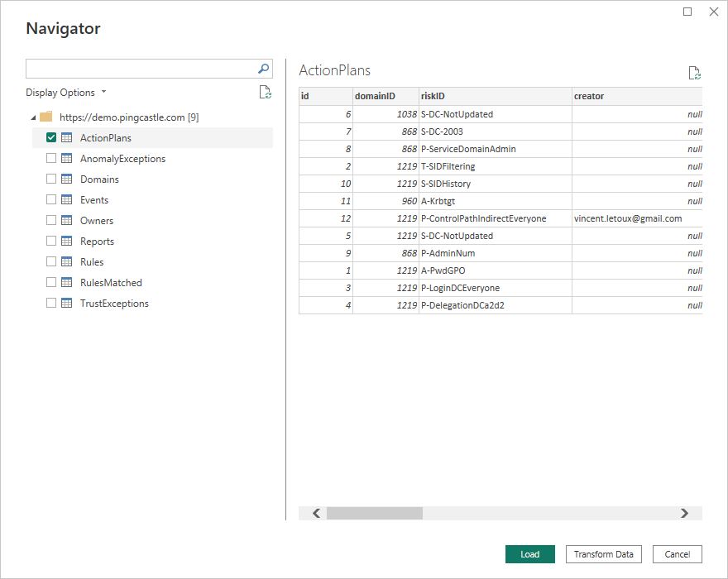Uncheck the ActionPlans checkbox

point(51,138)
